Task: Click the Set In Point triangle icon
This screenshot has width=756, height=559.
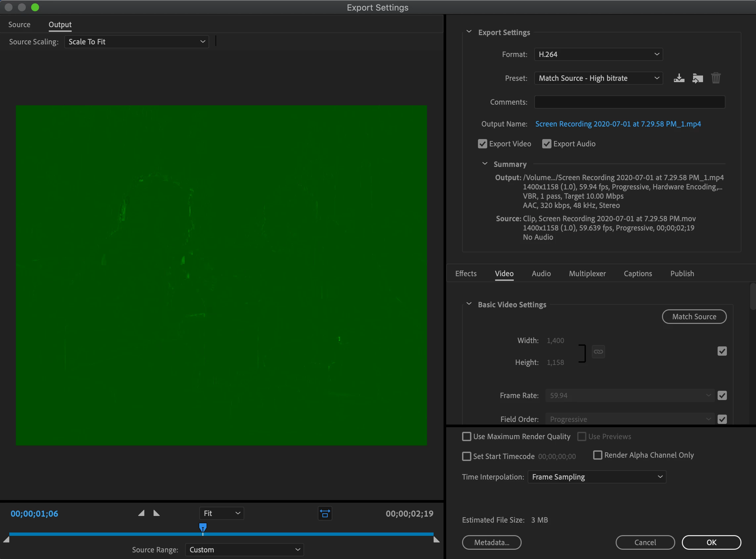Action: tap(141, 513)
